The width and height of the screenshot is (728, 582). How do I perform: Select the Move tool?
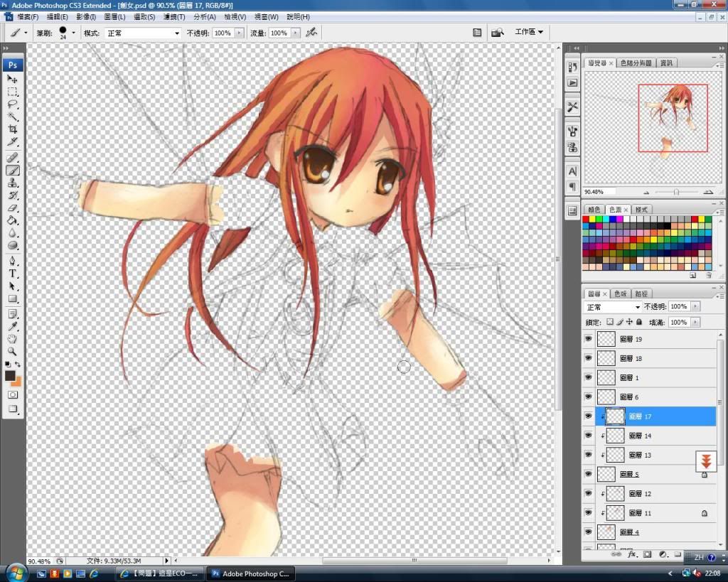13,79
